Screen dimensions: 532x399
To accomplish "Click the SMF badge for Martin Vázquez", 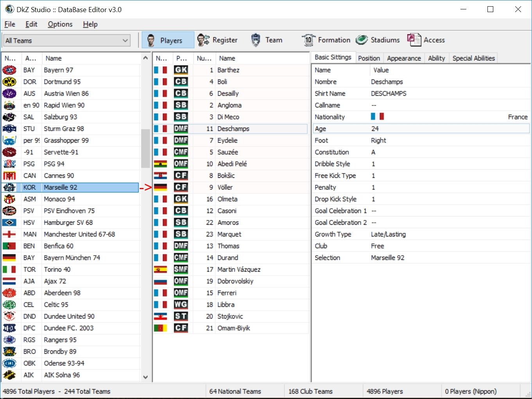I will click(181, 269).
